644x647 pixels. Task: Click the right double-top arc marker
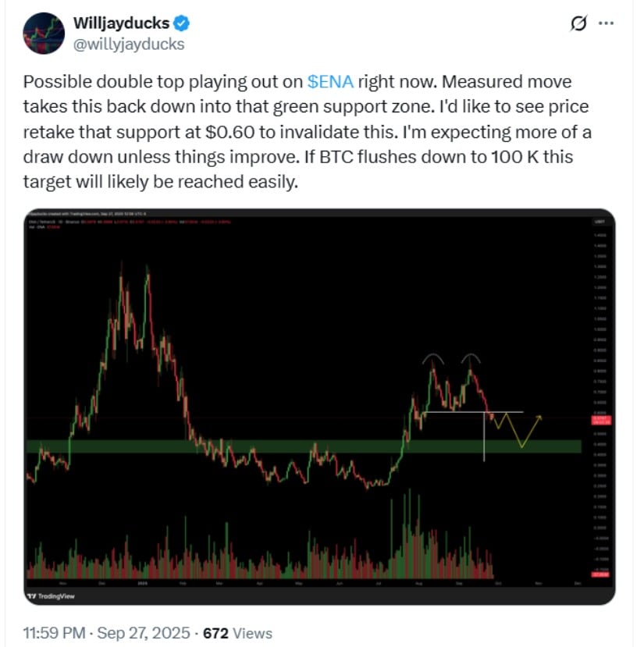coord(470,358)
